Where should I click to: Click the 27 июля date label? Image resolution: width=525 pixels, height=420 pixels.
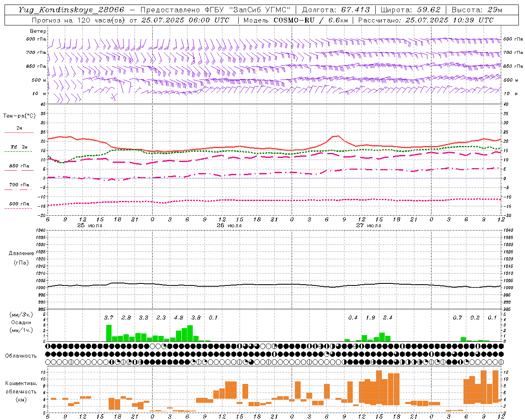pyautogui.click(x=368, y=226)
